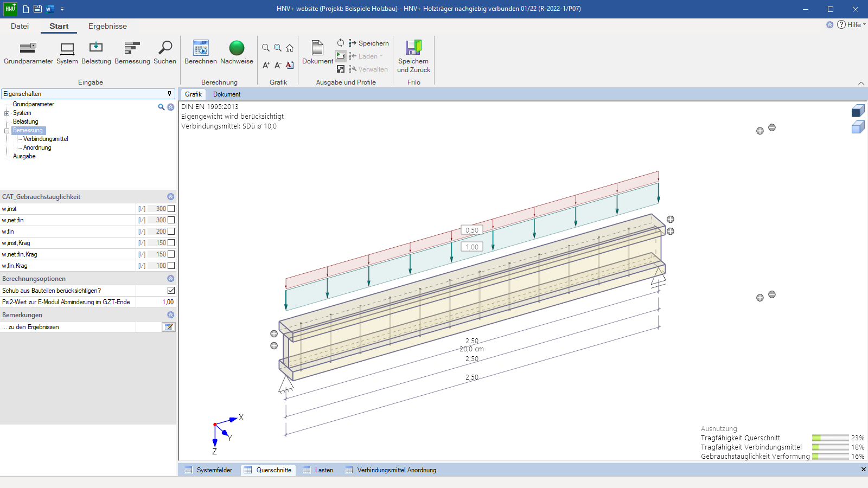Enable the w,fin checkbox

click(x=171, y=232)
